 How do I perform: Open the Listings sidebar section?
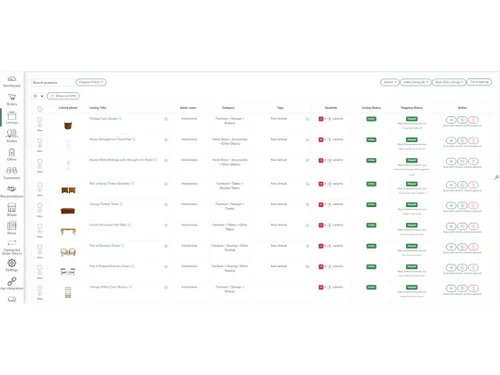[12, 118]
